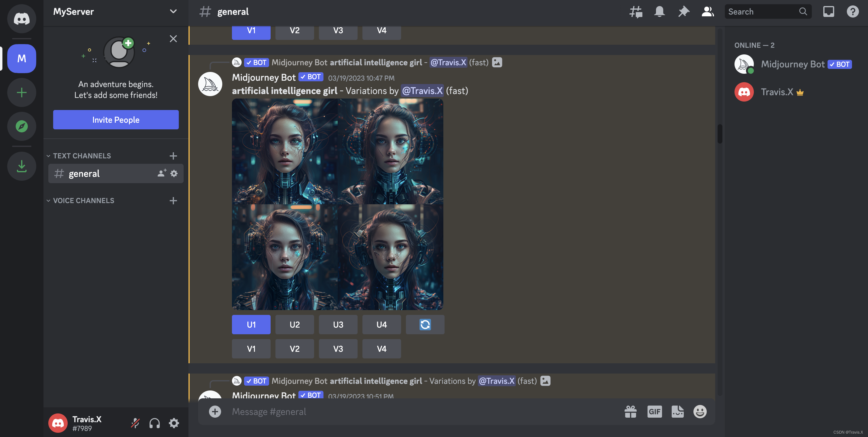The height and width of the screenshot is (437, 868).
Task: Click the Download Apps icon
Action: pyautogui.click(x=21, y=166)
